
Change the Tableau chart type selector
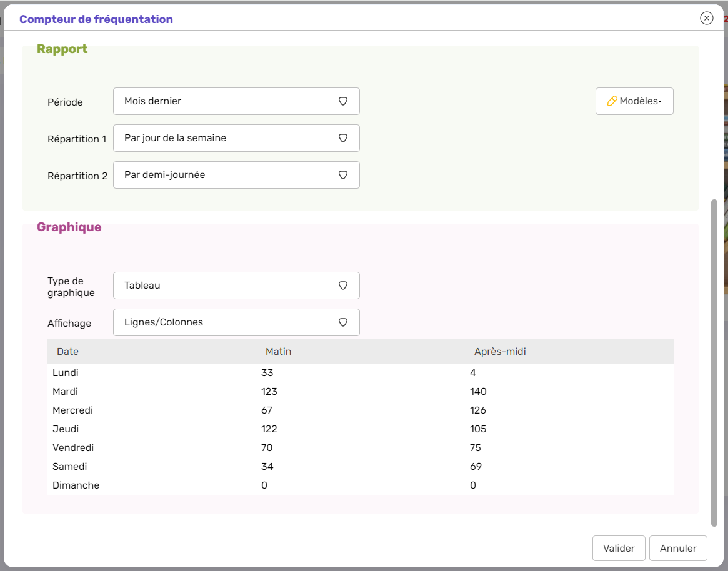coord(225,285)
